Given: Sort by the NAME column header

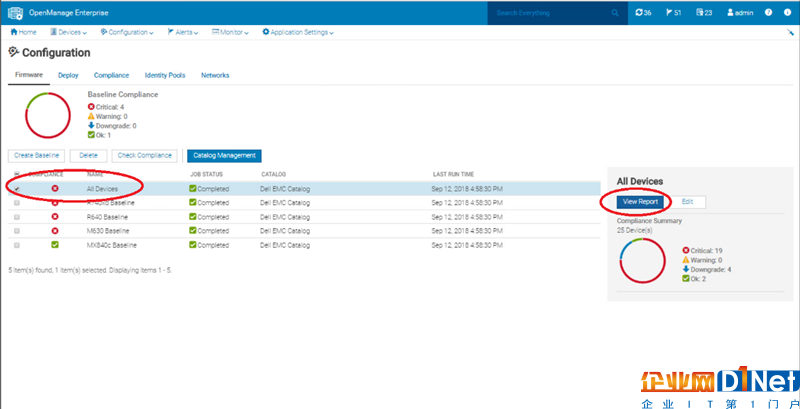Looking at the screenshot, I should [95, 174].
